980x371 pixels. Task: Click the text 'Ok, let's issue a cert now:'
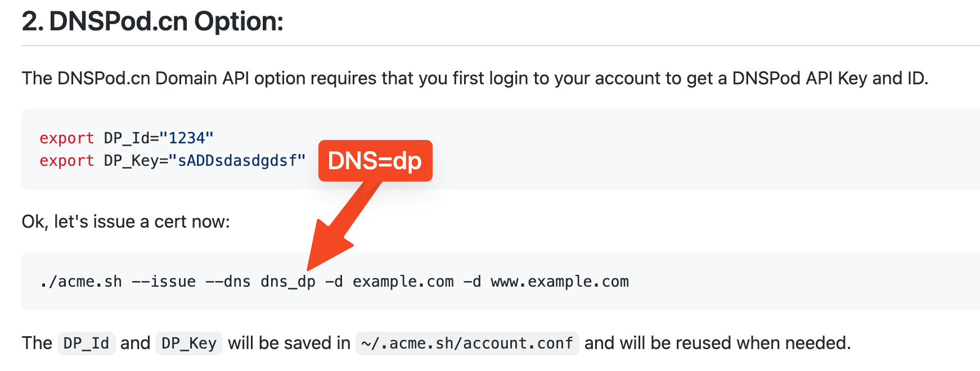coord(126,221)
